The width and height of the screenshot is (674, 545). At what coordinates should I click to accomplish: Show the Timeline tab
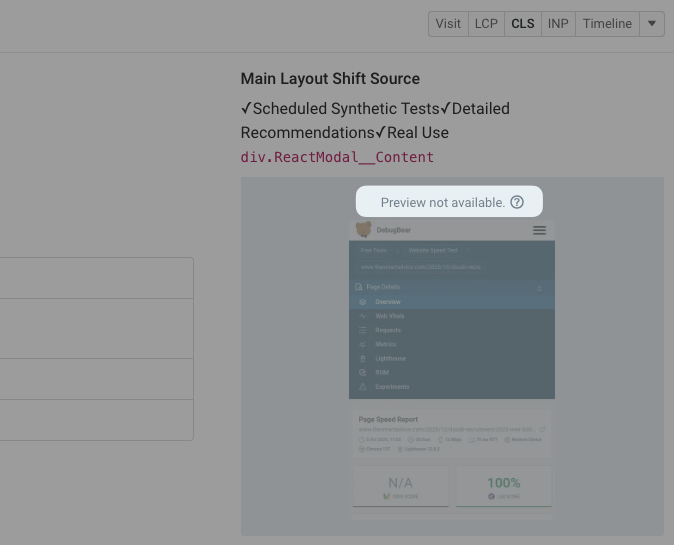coord(607,24)
